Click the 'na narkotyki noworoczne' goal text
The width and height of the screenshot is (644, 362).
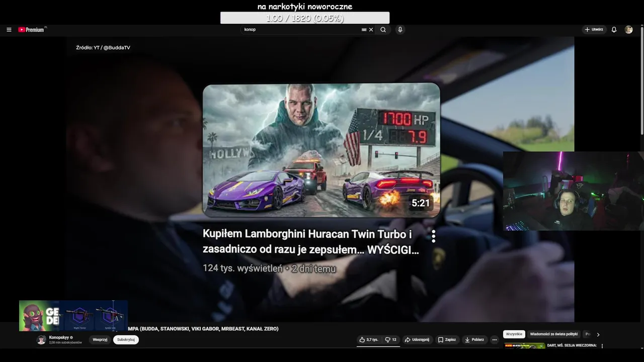click(x=305, y=7)
